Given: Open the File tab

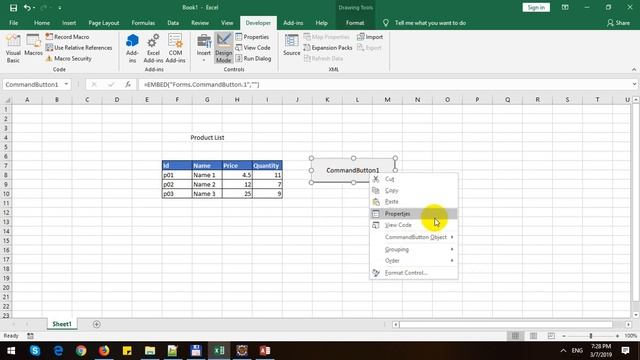Looking at the screenshot, I should tap(13, 23).
